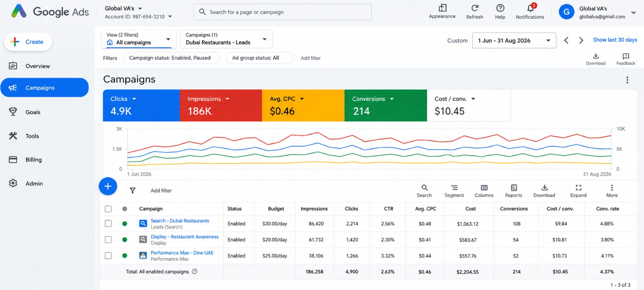Open the Appearance settings icon
Screen dimensions: 644x290
(x=442, y=8)
